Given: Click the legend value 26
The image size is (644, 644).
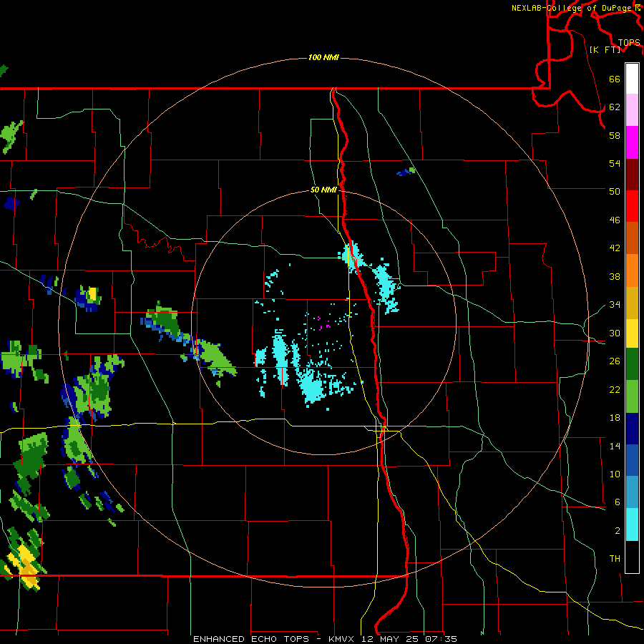Looking at the screenshot, I should (x=615, y=361).
